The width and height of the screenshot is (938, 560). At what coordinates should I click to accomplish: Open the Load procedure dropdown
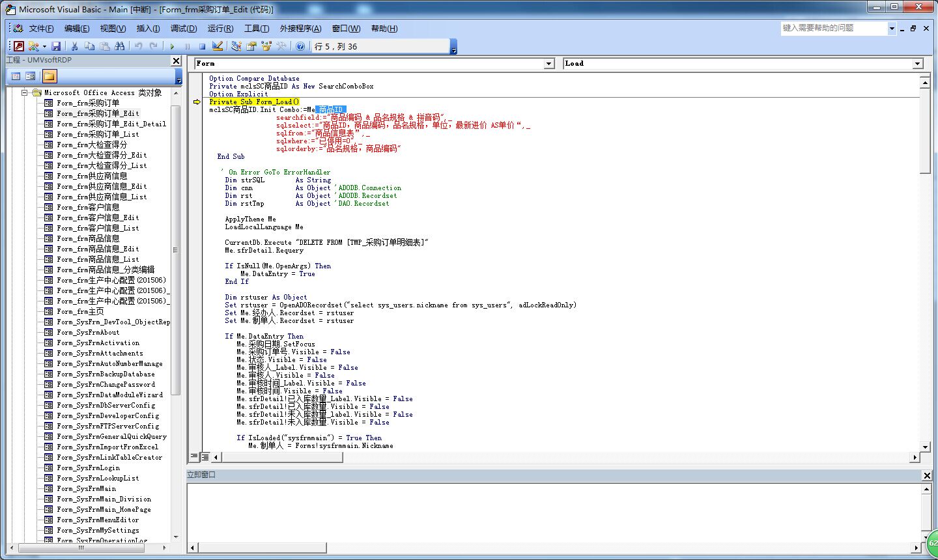click(917, 64)
